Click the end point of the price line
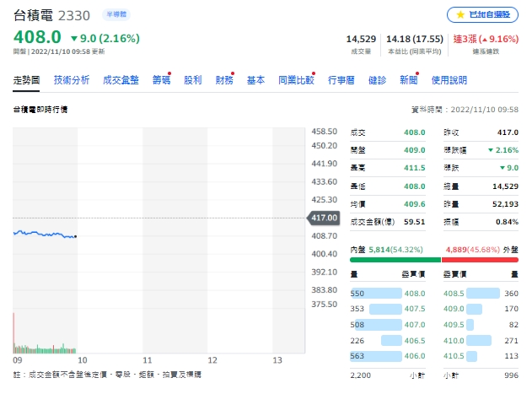Screen dimensions: 532x394 tap(75, 236)
